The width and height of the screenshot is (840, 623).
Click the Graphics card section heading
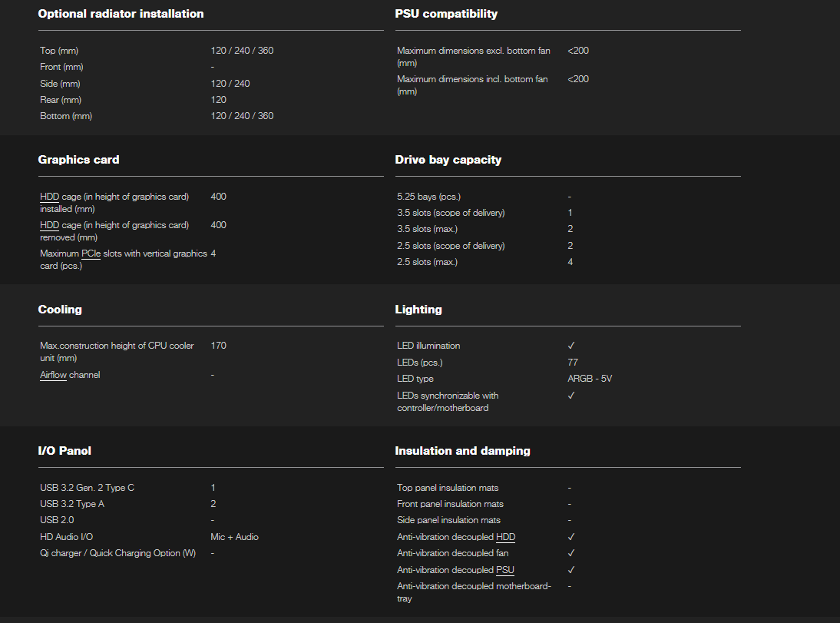point(78,160)
